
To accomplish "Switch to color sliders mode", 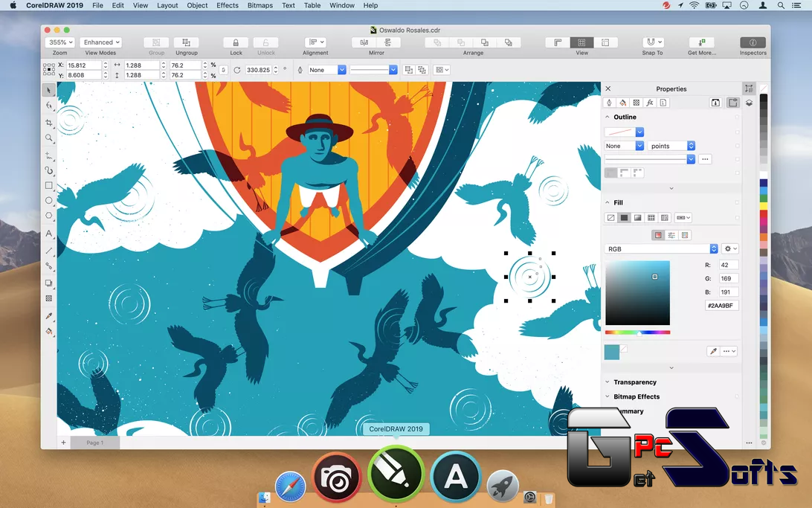I will pos(671,235).
